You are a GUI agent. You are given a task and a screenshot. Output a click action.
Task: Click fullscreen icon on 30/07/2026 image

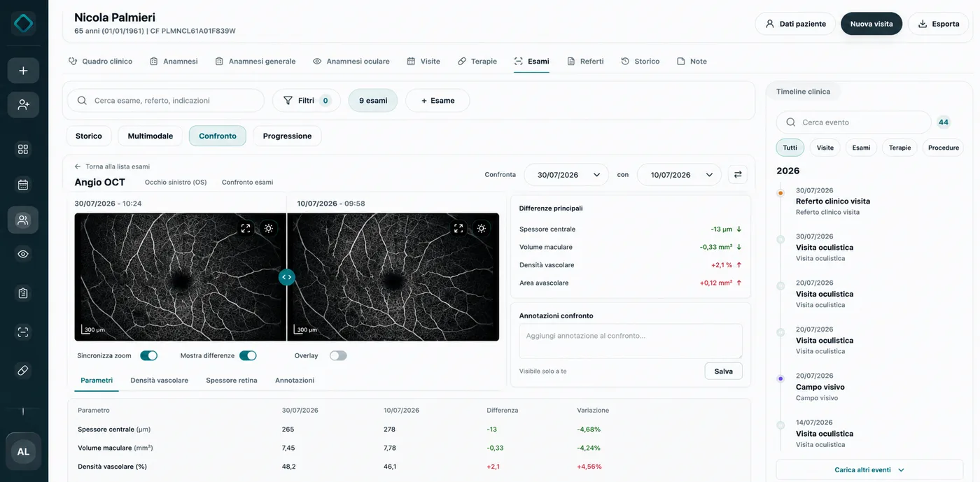(x=246, y=228)
